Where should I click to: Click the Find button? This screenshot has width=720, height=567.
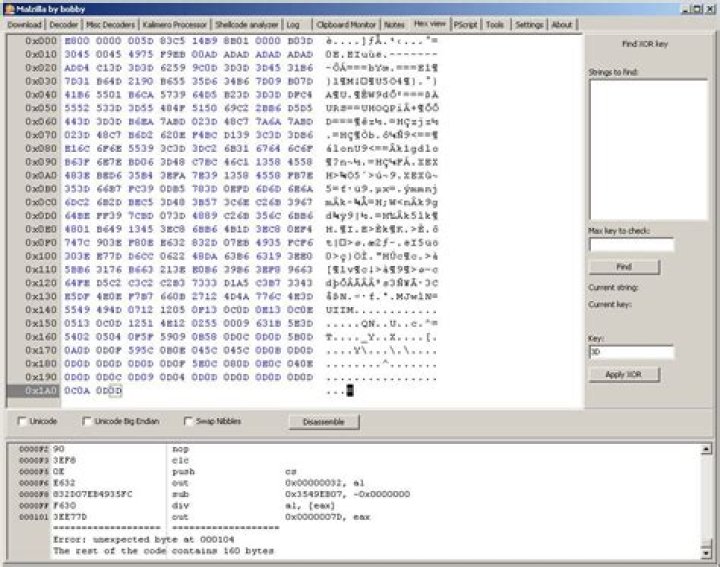pyautogui.click(x=624, y=267)
